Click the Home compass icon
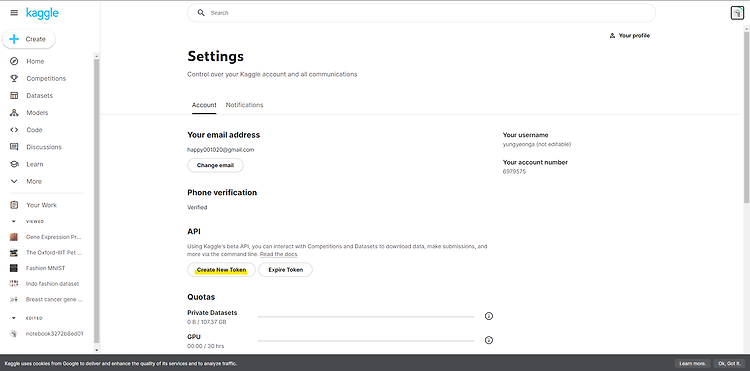The image size is (750, 371). 14,61
